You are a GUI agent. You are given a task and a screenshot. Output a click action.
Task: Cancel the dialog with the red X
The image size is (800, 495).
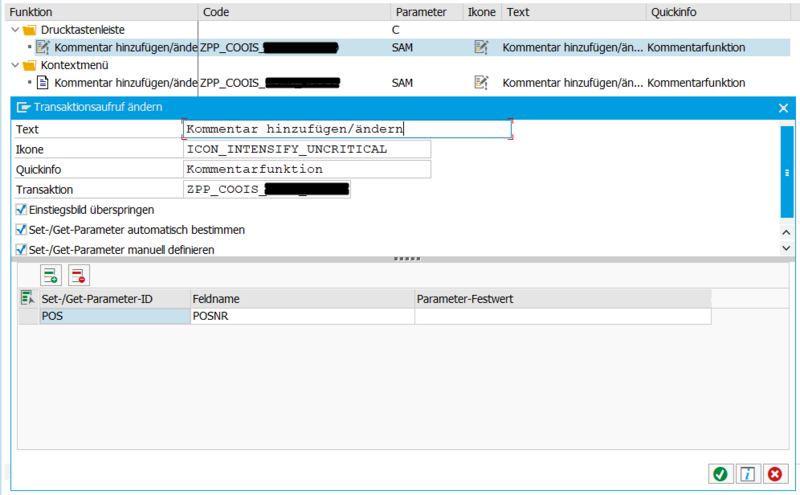[x=775, y=474]
